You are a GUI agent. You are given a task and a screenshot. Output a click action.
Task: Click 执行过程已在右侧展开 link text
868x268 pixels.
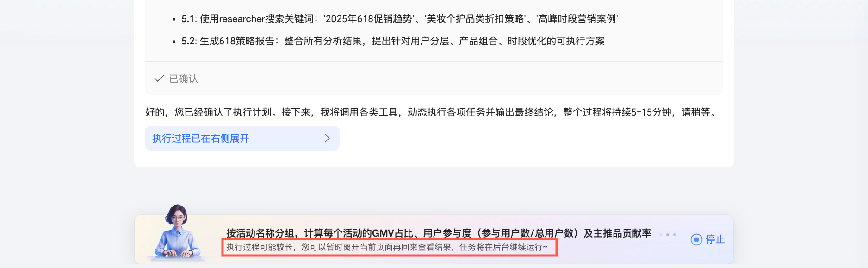pyautogui.click(x=201, y=138)
